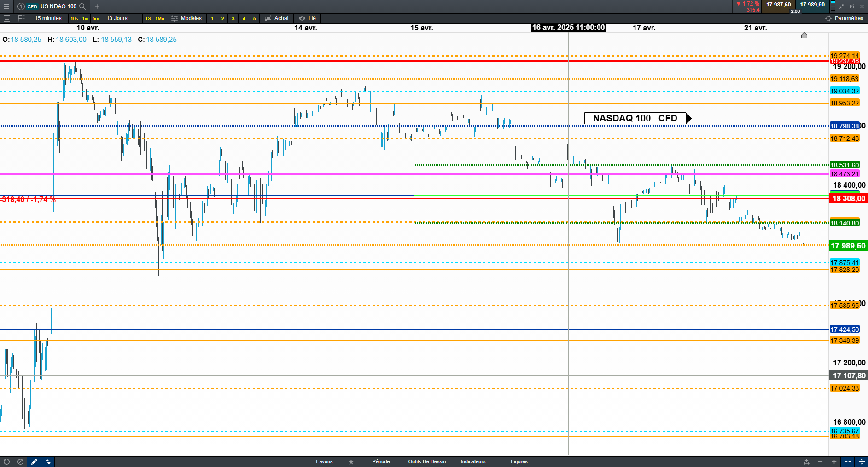Screen dimensions: 868x467
Task: Open the US NDAQ 100 instrument selector
Action: coord(58,6)
